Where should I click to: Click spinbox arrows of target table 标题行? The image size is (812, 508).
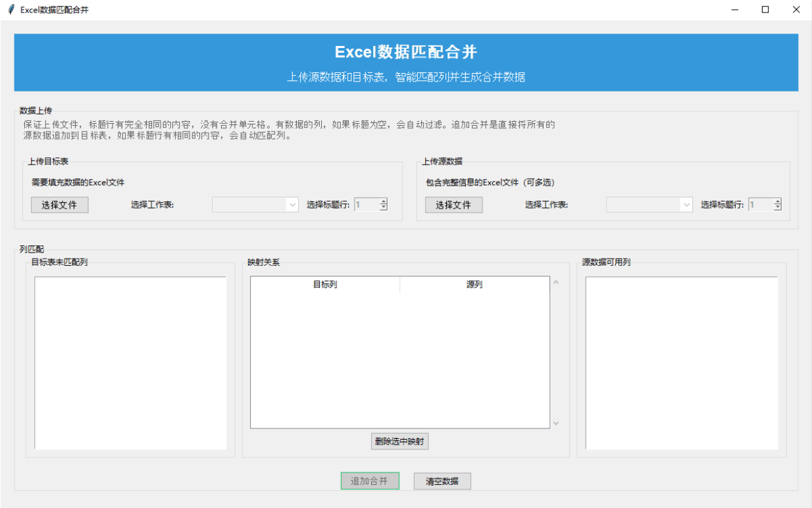[x=384, y=205]
